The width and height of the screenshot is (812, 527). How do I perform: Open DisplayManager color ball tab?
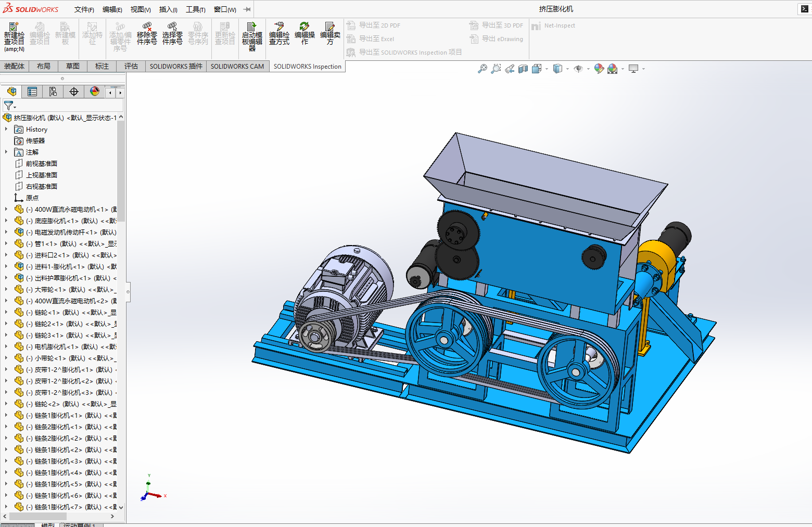(95, 92)
